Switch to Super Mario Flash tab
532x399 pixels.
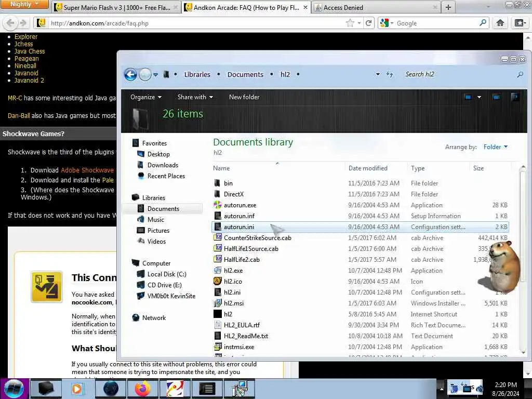click(x=116, y=7)
